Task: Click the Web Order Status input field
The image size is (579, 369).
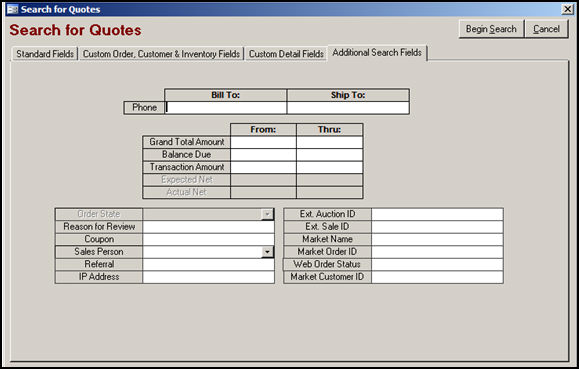Action: [438, 264]
